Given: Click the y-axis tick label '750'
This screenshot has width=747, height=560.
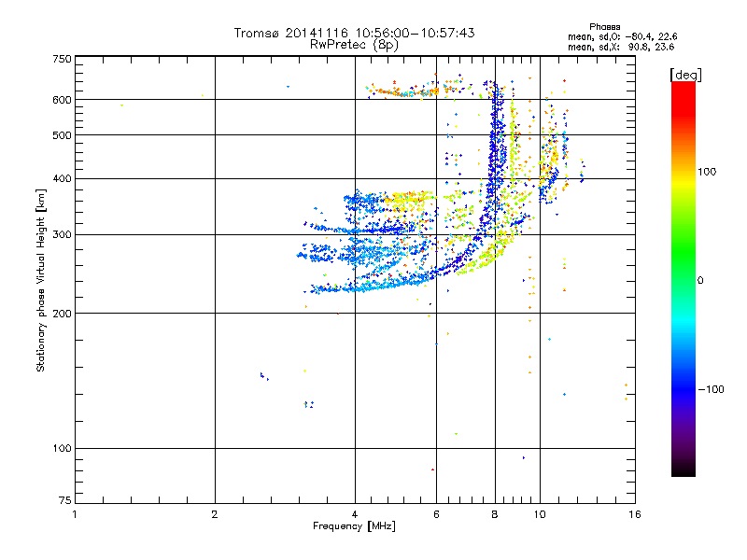Looking at the screenshot, I should [62, 59].
